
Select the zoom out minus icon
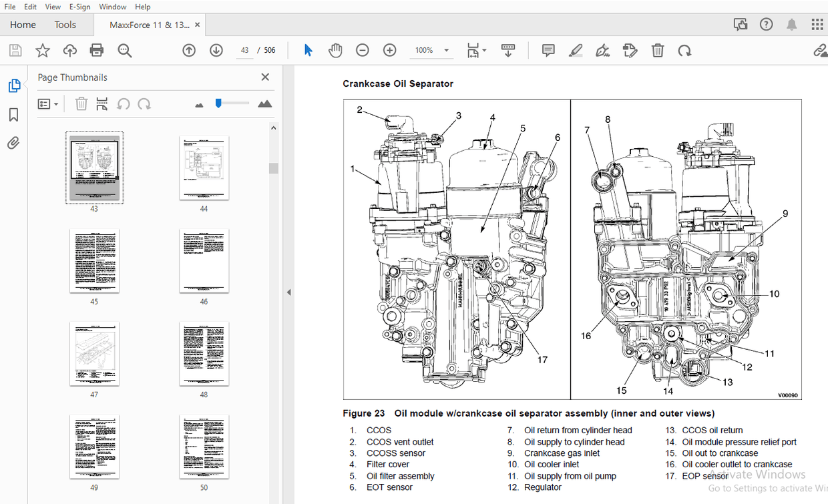tap(362, 50)
